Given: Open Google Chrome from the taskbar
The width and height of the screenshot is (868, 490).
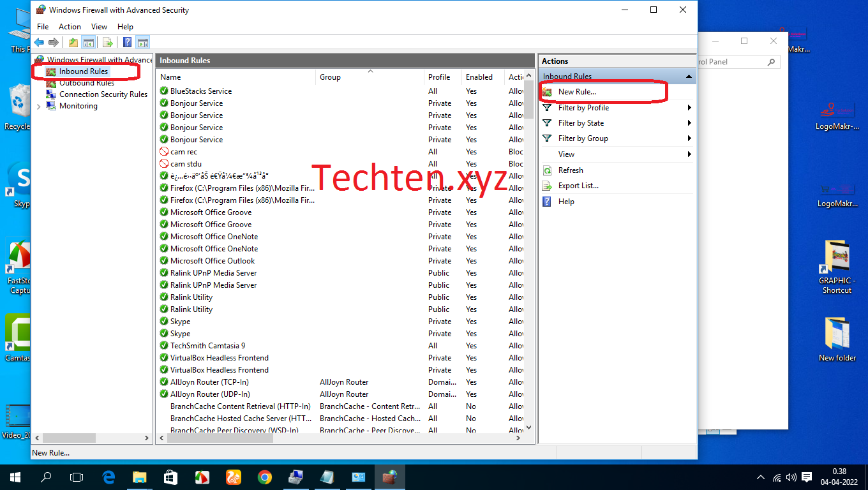Looking at the screenshot, I should [264, 477].
